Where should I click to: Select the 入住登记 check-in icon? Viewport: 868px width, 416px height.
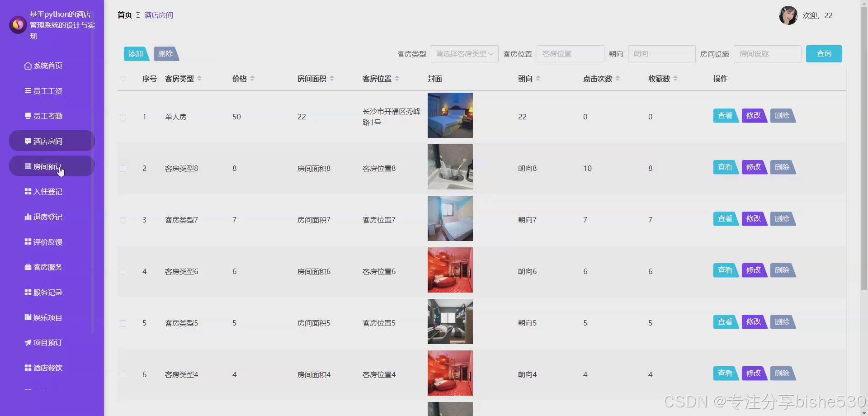pyautogui.click(x=28, y=191)
